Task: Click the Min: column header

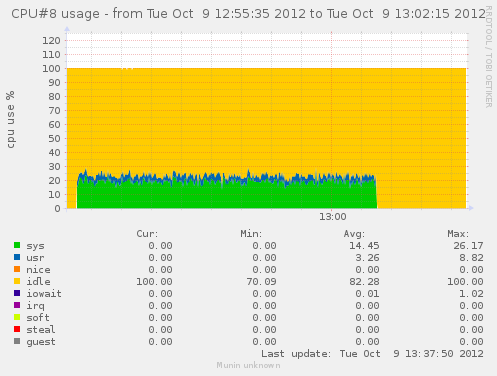Action: tap(251, 234)
